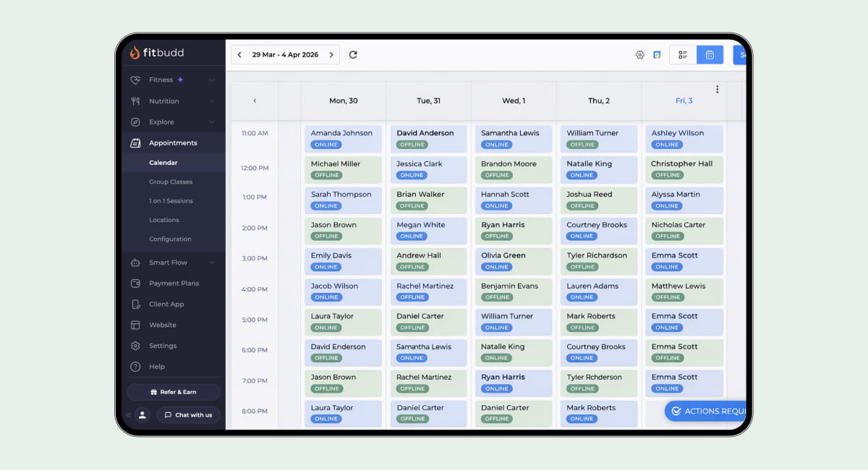Expand the Nutrition menu chevron

[x=211, y=101]
